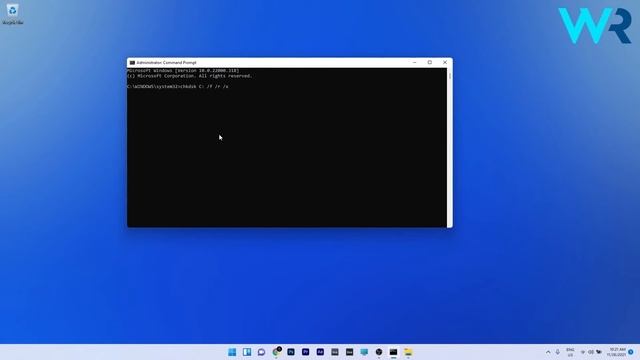Click the Command Prompt vertical scrollbar

(450, 147)
